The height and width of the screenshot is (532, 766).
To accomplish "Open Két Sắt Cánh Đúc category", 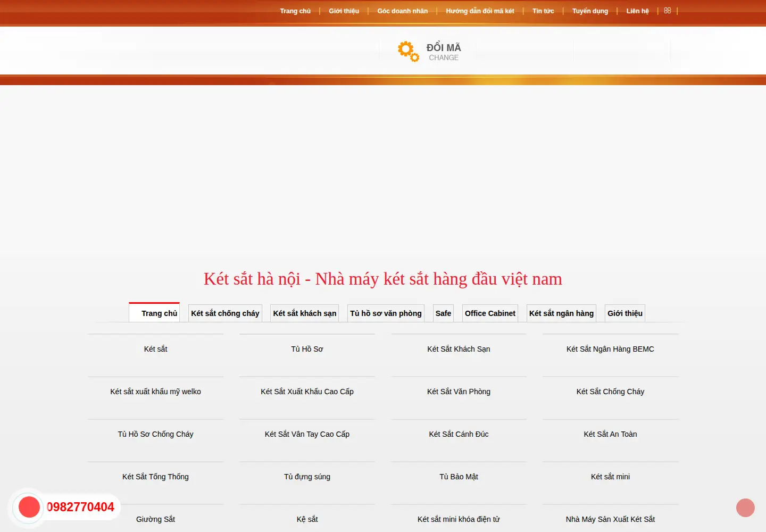I will [x=459, y=434].
